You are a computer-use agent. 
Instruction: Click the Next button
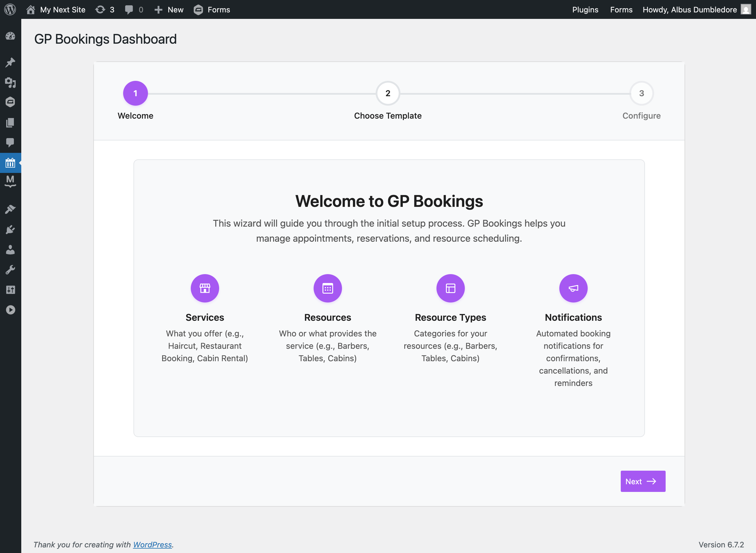pos(643,481)
